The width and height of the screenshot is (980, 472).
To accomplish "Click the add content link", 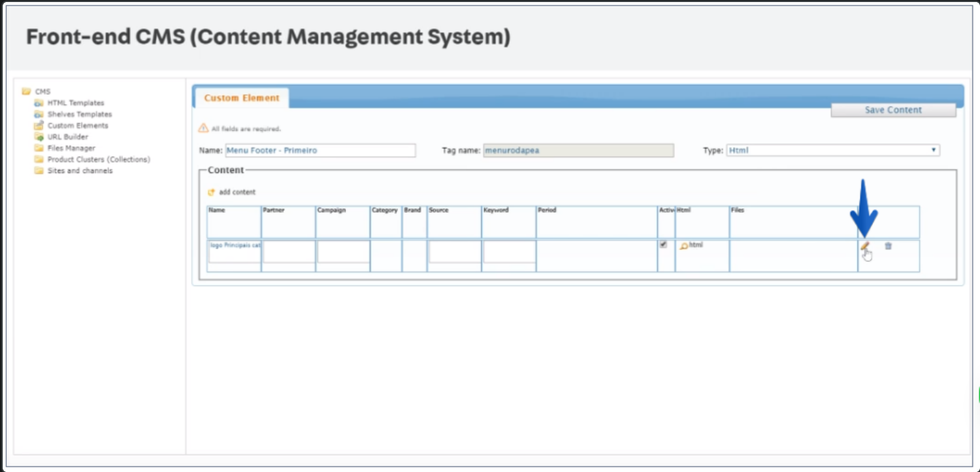I will click(237, 193).
